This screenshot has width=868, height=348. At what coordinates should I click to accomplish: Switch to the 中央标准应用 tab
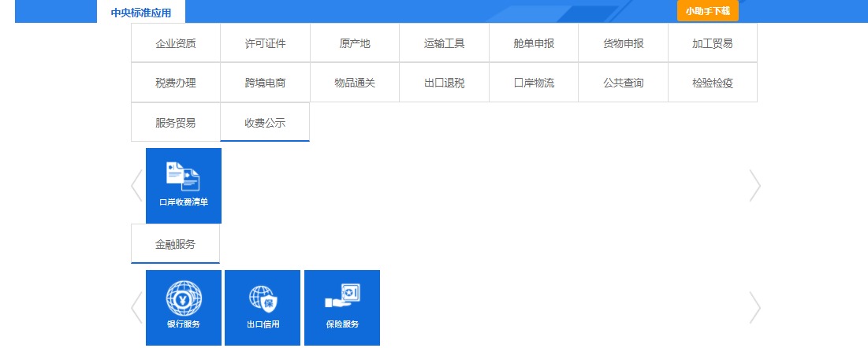pos(141,13)
